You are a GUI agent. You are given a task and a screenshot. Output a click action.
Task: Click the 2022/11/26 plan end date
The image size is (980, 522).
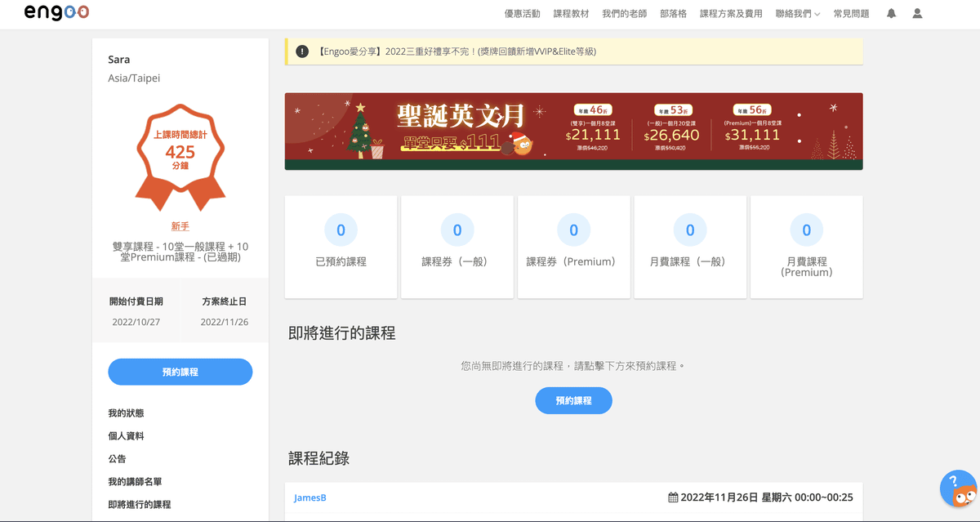(x=225, y=322)
